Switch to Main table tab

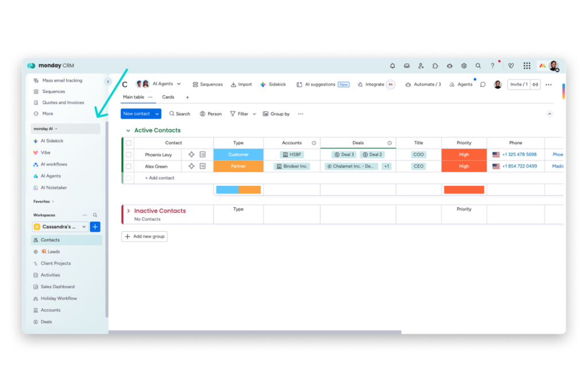tap(133, 97)
